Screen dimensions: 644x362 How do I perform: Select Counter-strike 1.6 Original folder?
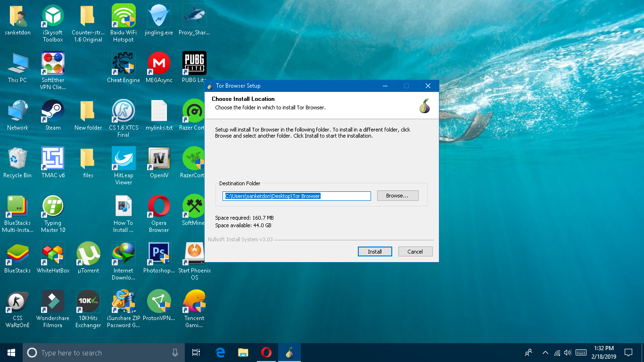point(88,16)
